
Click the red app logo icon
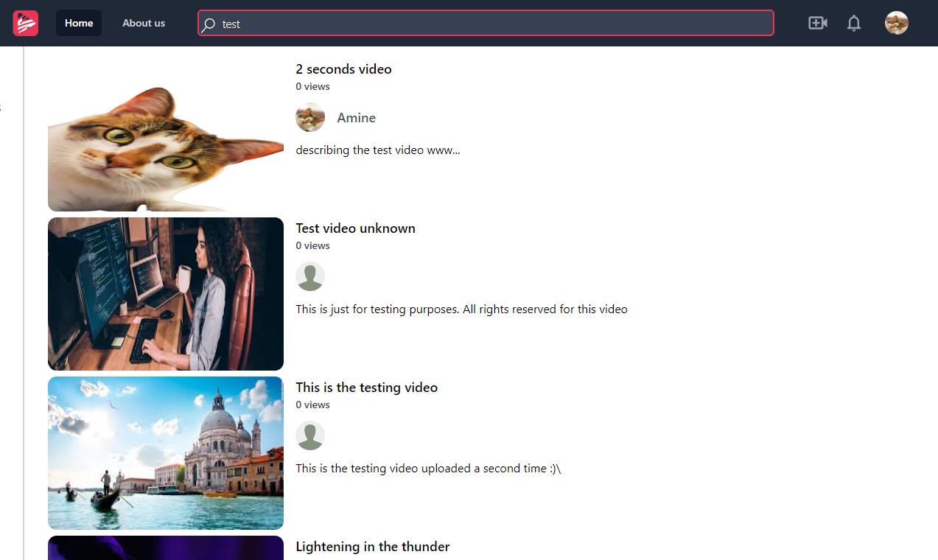(25, 23)
